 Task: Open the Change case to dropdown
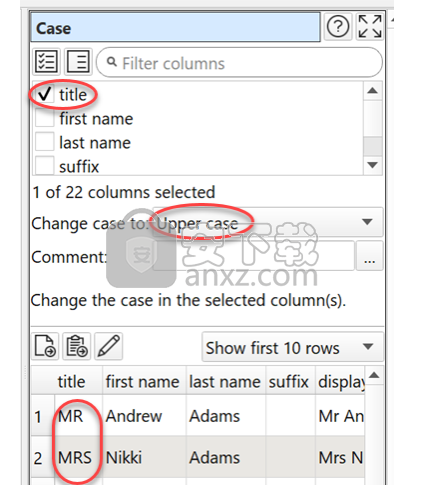[268, 222]
